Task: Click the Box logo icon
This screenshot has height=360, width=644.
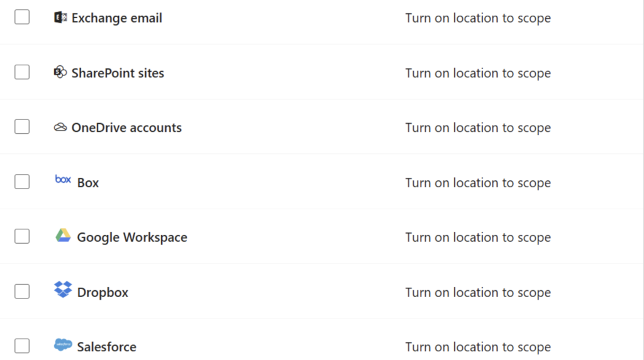Action: tap(63, 180)
